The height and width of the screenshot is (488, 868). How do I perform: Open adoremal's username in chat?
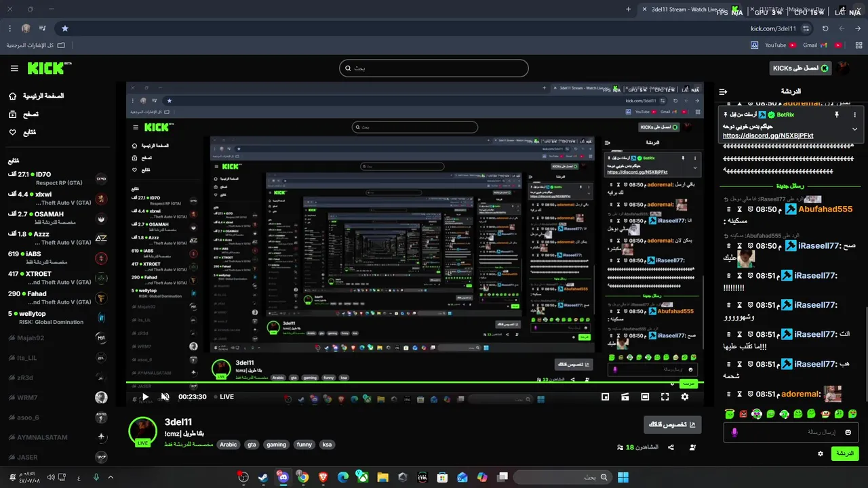801,394
